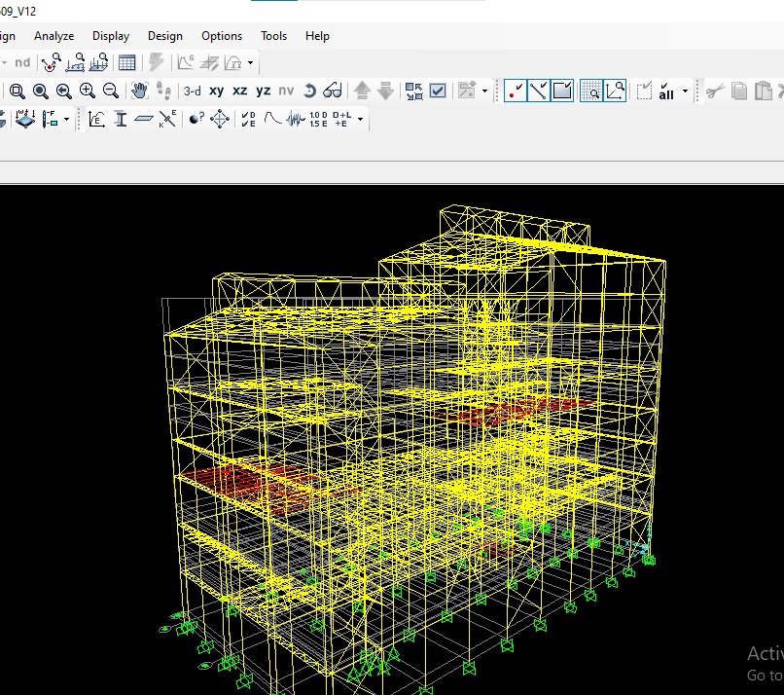Click the Pan hand tool
Image resolution: width=784 pixels, height=695 pixels.
[x=139, y=91]
